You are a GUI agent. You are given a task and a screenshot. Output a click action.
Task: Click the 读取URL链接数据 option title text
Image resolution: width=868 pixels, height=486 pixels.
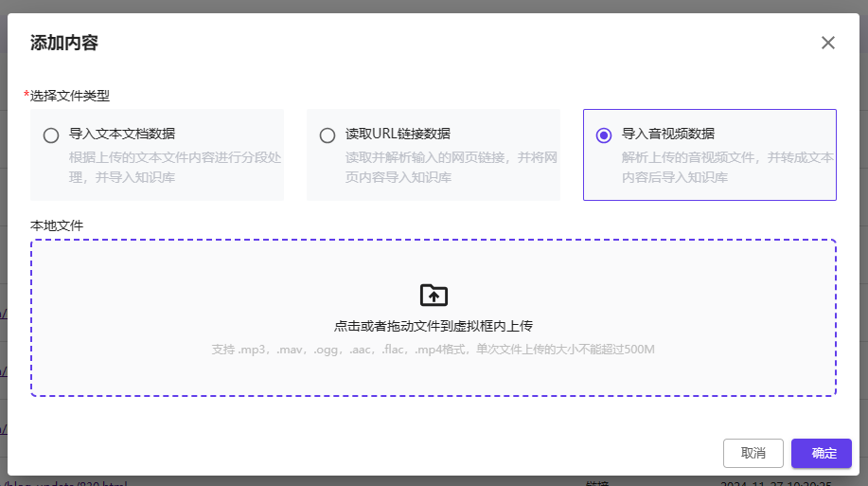[x=398, y=134]
